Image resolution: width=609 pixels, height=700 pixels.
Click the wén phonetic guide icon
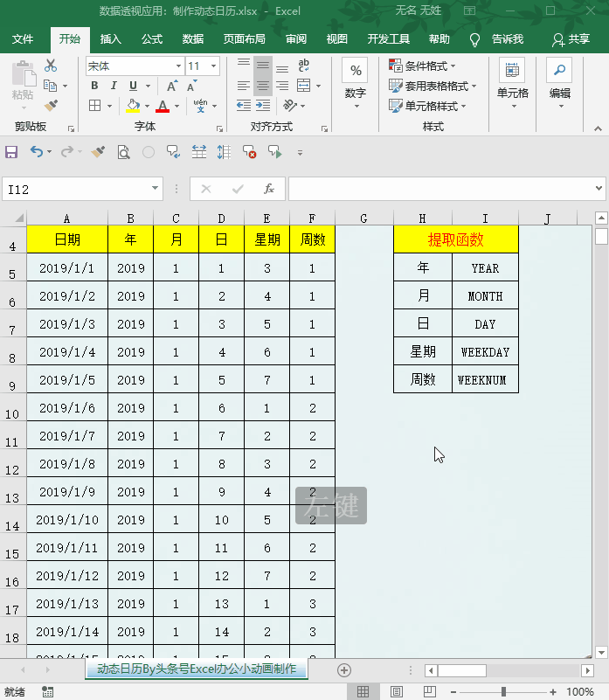pyautogui.click(x=200, y=106)
